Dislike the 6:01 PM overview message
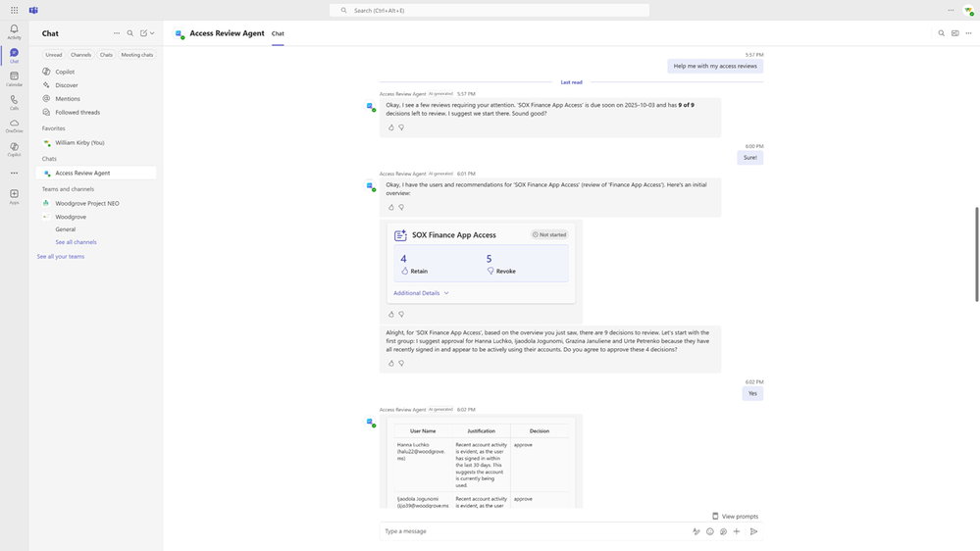This screenshot has width=980, height=551. (x=401, y=208)
